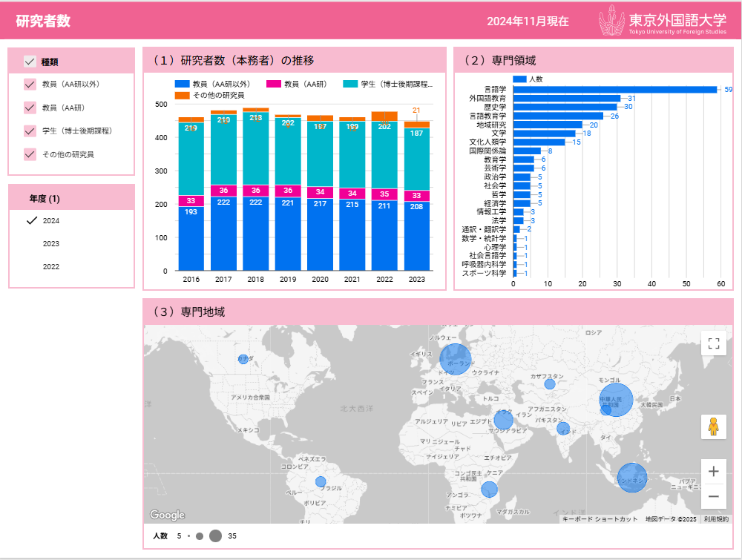Zoom in on the map

tap(714, 471)
